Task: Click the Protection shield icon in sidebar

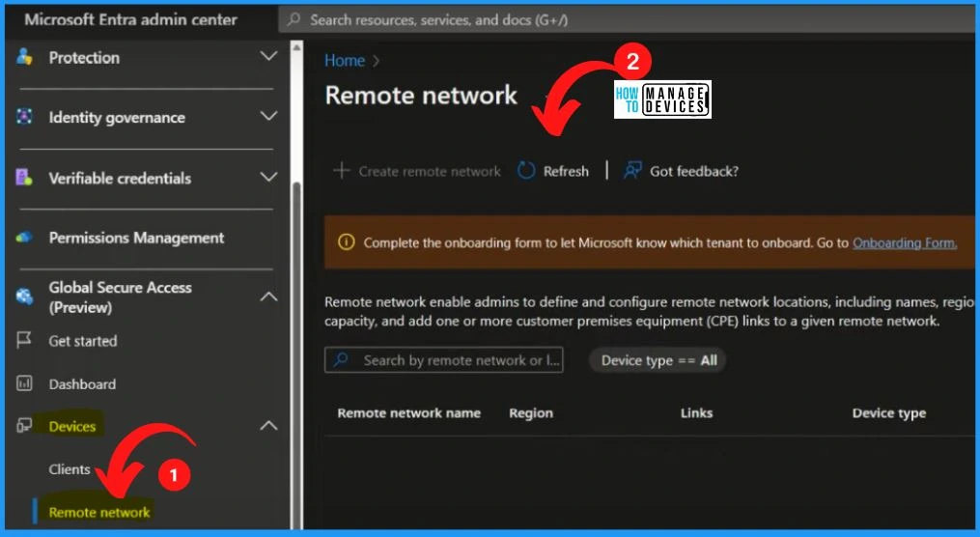Action: click(x=24, y=57)
